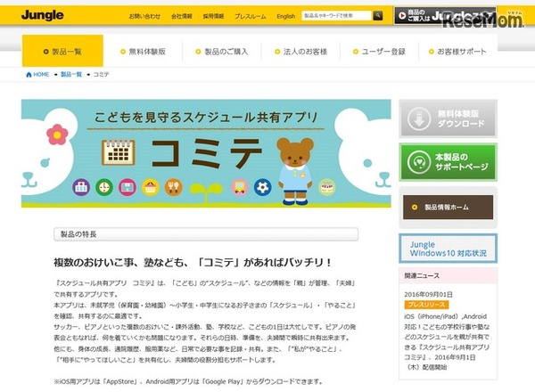Image resolution: width=535 pixels, height=392 pixels.
Task: Click the HOME house icon in breadcrumb
Action: pyautogui.click(x=29, y=75)
